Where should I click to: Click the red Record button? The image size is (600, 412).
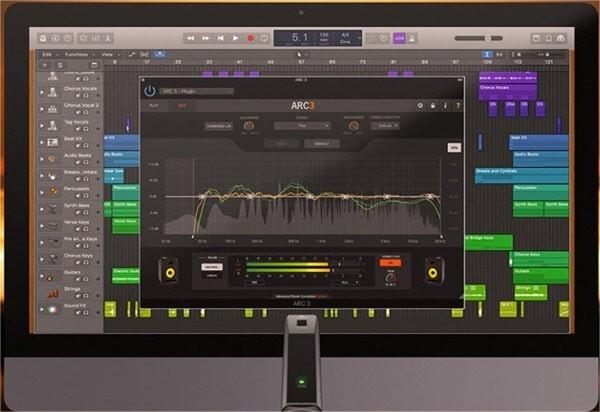pos(248,38)
